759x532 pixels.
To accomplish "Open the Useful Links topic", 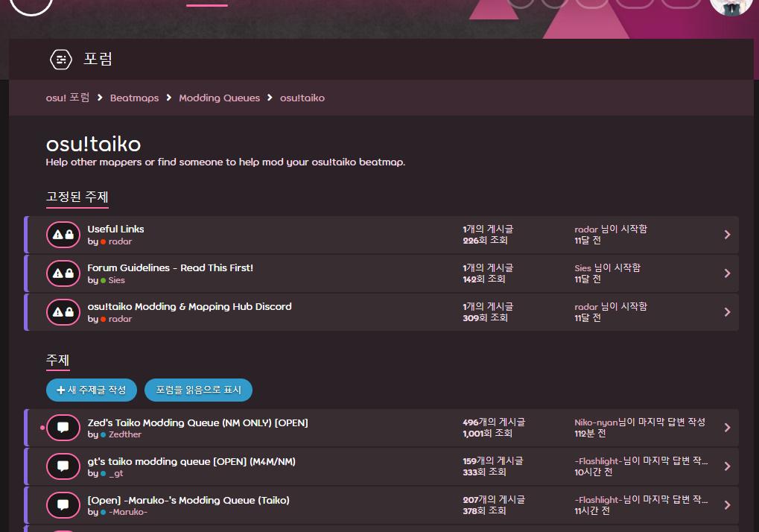I will (115, 229).
